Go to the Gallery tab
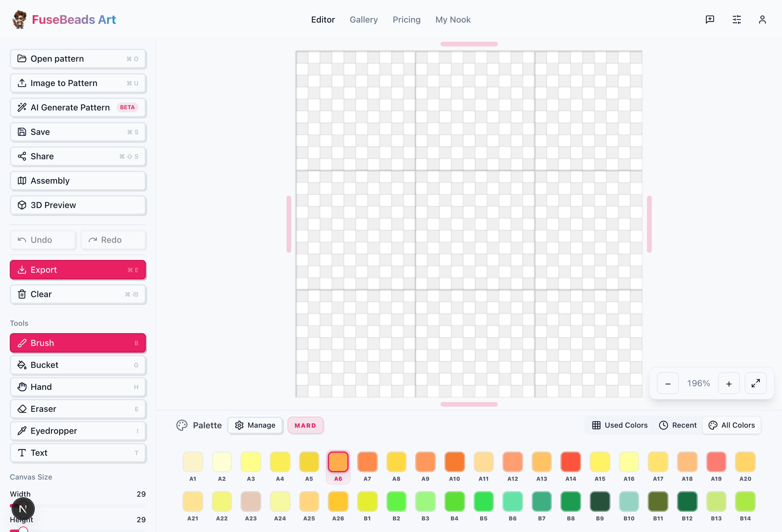Screen dimensions: 782x532 (364, 20)
